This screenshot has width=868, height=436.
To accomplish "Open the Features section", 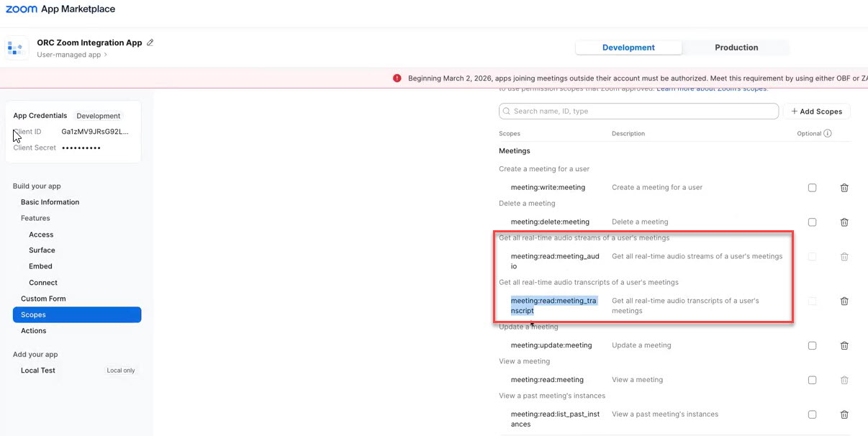I will (x=35, y=218).
